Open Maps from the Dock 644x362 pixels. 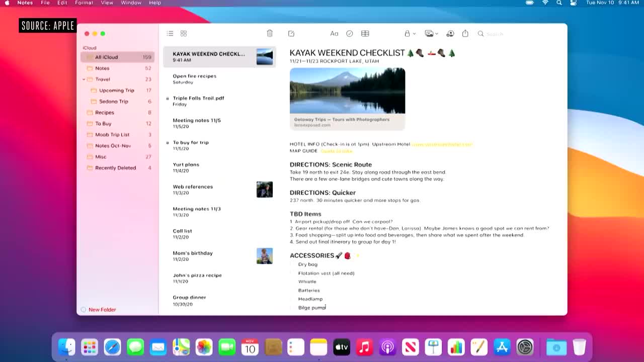tap(181, 347)
